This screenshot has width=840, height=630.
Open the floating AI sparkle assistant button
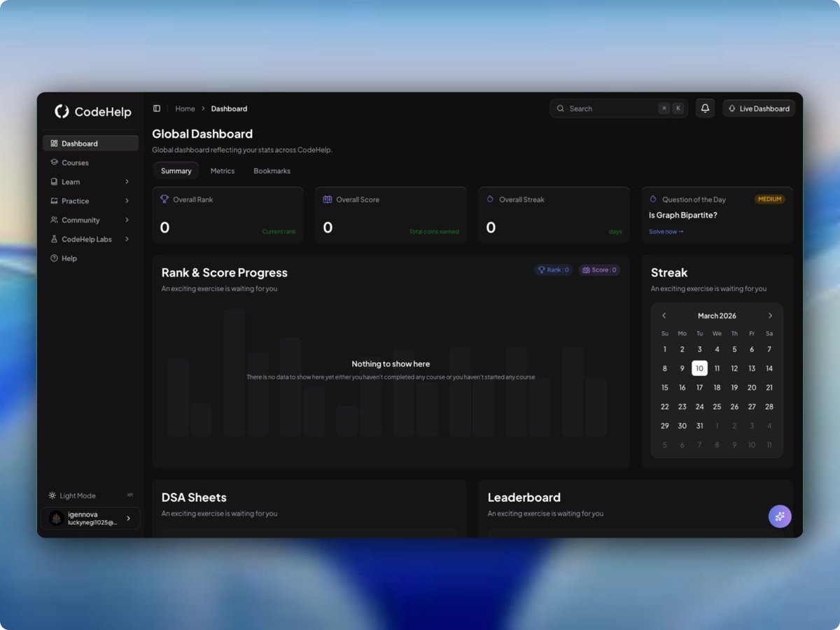point(780,517)
